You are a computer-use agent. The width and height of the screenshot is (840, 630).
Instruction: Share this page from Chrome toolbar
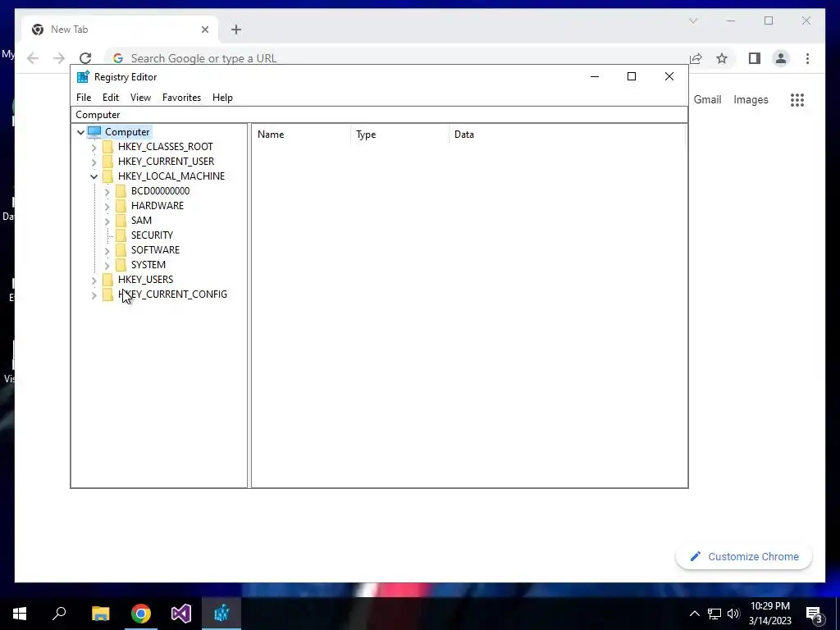[x=696, y=58]
